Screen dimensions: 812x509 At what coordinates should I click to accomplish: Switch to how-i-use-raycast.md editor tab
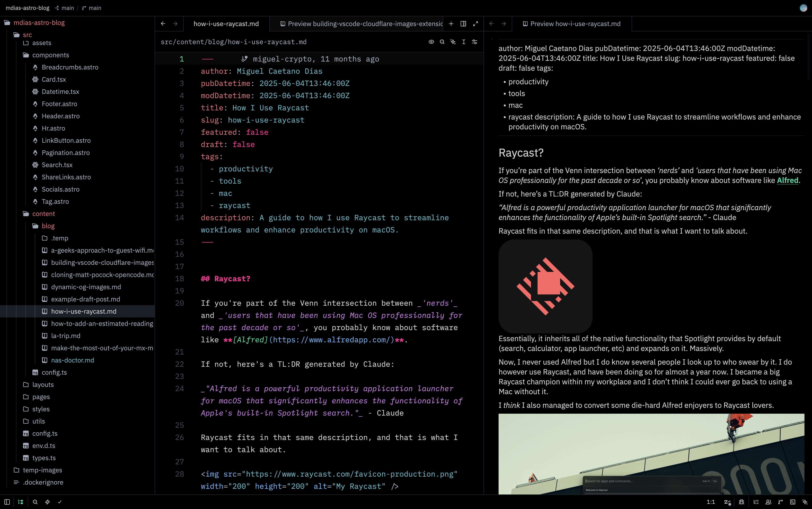(226, 24)
